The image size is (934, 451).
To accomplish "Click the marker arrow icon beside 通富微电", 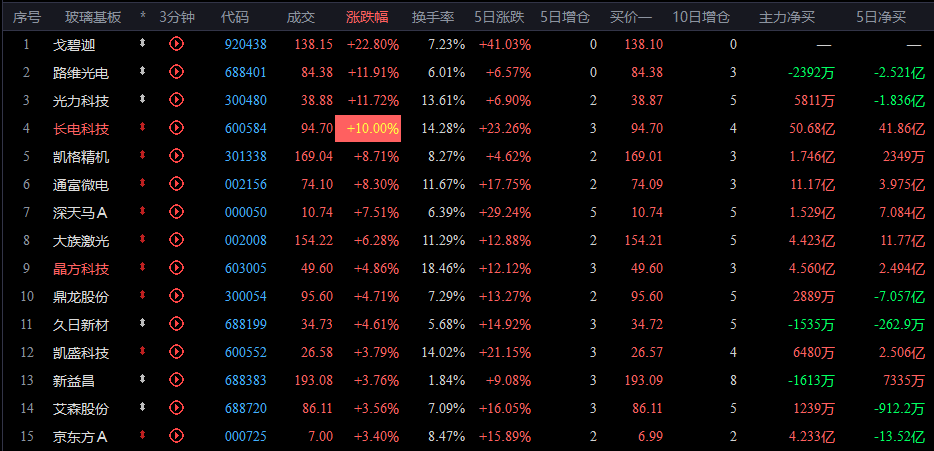I will (142, 182).
